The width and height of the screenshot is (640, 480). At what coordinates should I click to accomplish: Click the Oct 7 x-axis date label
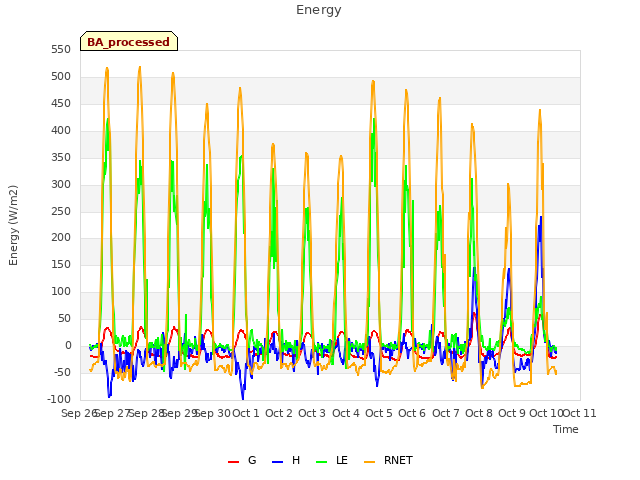pos(446,413)
